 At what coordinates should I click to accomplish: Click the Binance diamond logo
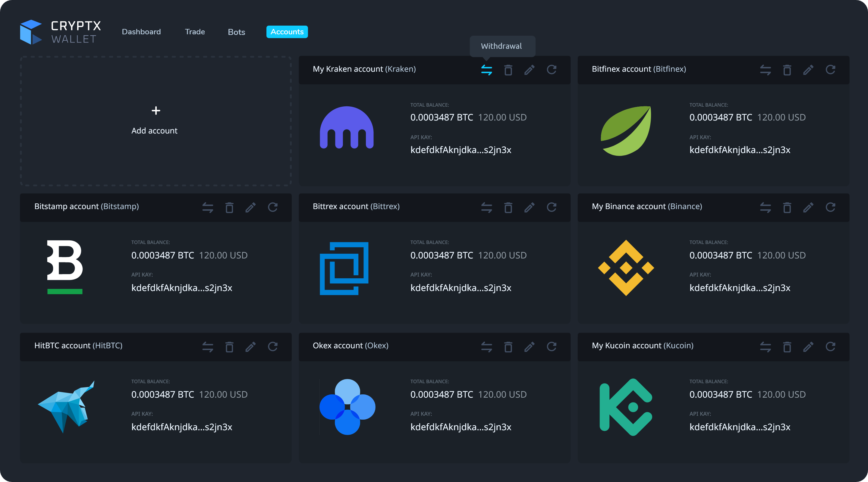point(626,268)
